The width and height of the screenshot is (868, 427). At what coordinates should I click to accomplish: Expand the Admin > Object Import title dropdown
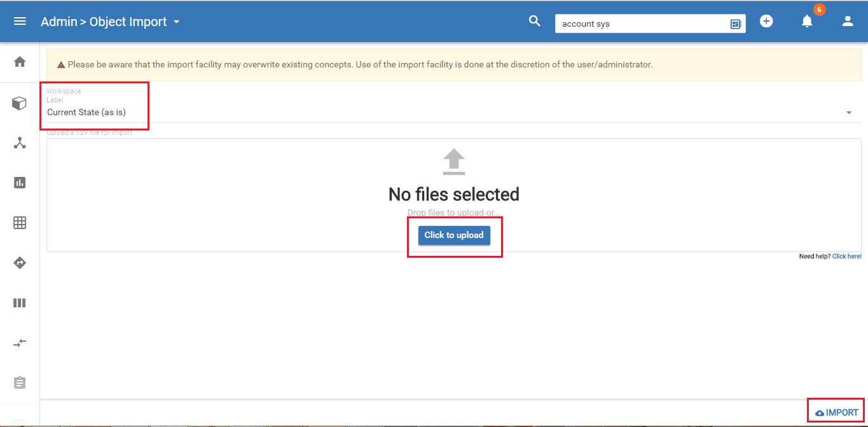coord(176,22)
